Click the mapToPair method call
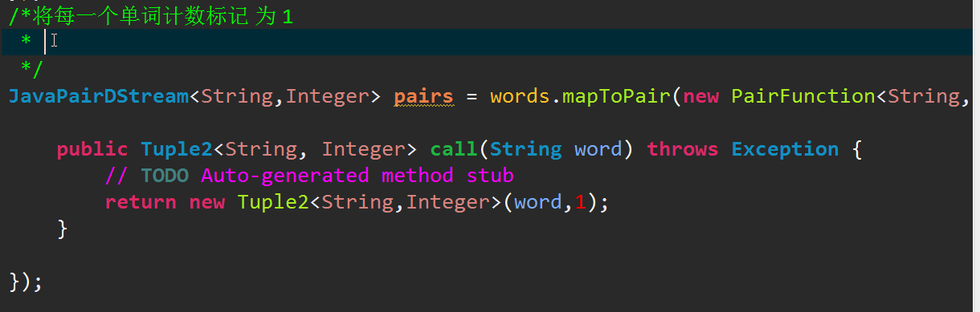 [x=616, y=97]
